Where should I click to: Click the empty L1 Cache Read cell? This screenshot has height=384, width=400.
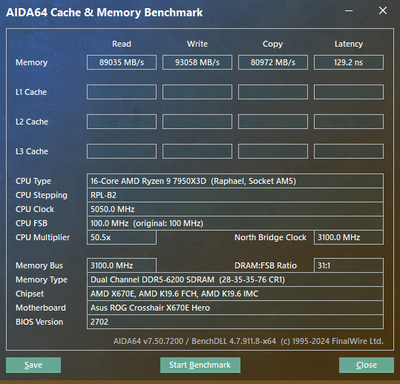pos(122,92)
